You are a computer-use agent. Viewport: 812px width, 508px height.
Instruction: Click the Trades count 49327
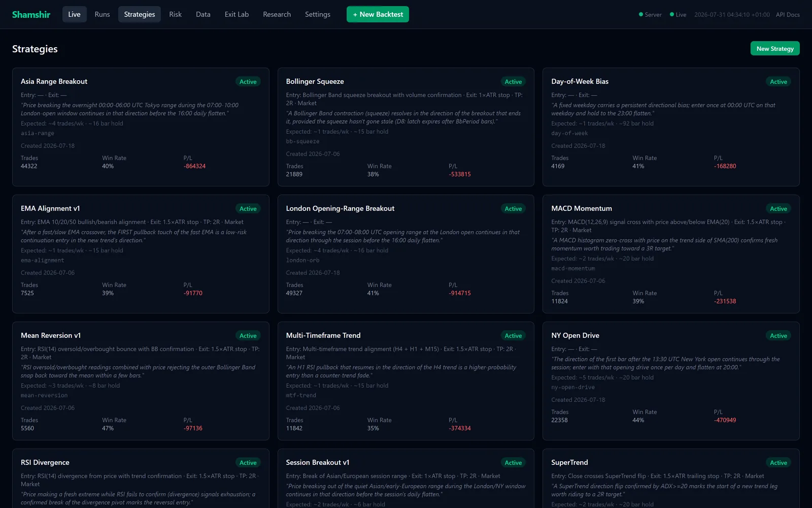pyautogui.click(x=294, y=293)
